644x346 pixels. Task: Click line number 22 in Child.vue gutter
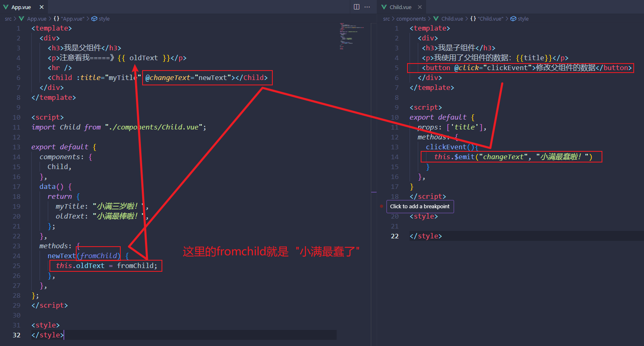click(x=395, y=236)
